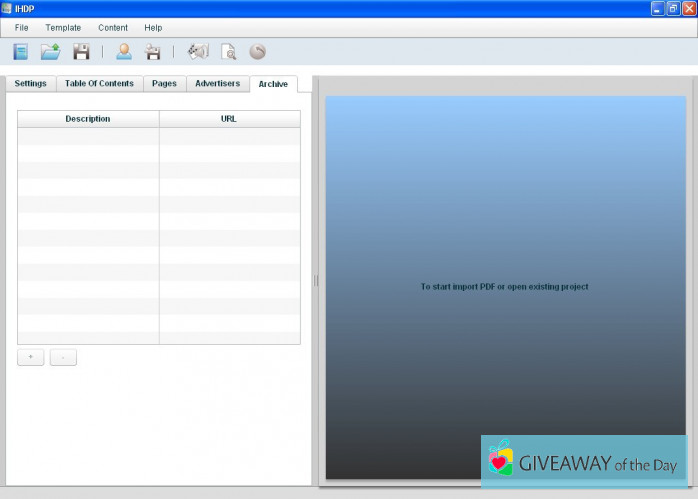The width and height of the screenshot is (698, 499).
Task: Click the page preview magnifier icon
Action: [x=228, y=52]
